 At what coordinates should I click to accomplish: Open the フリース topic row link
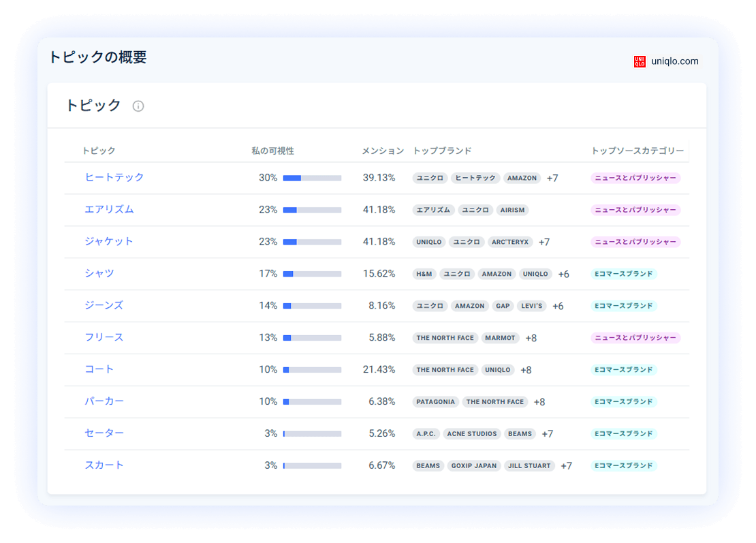click(x=104, y=337)
